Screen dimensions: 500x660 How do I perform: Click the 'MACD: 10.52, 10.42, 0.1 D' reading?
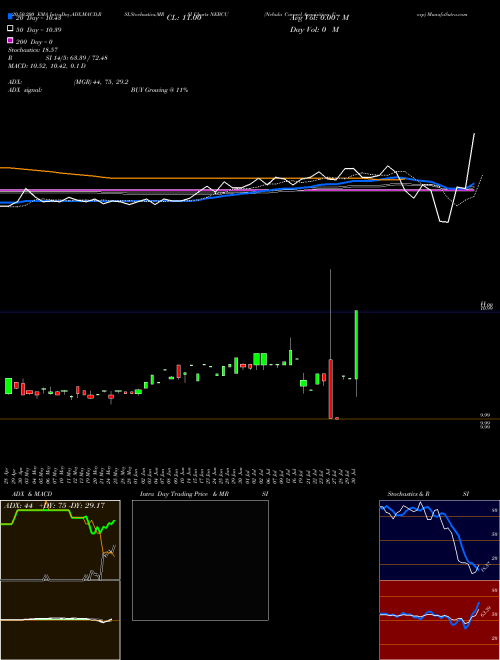tap(47, 66)
